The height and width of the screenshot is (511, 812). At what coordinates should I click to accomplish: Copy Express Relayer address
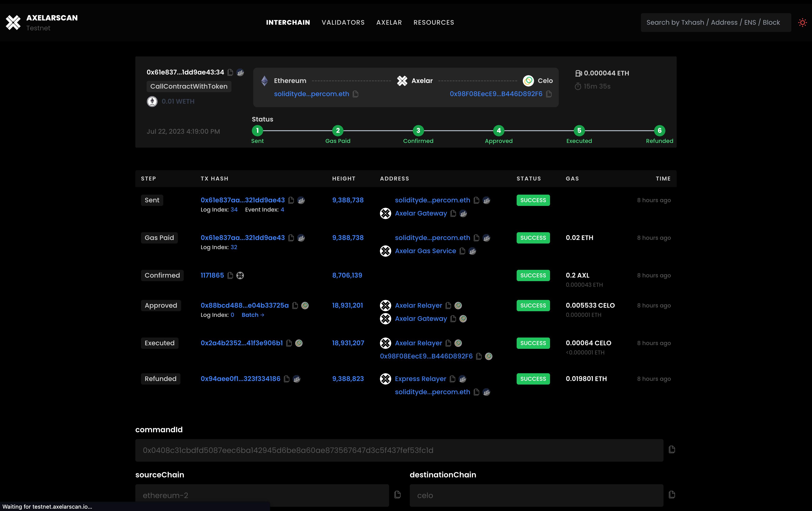click(x=453, y=379)
